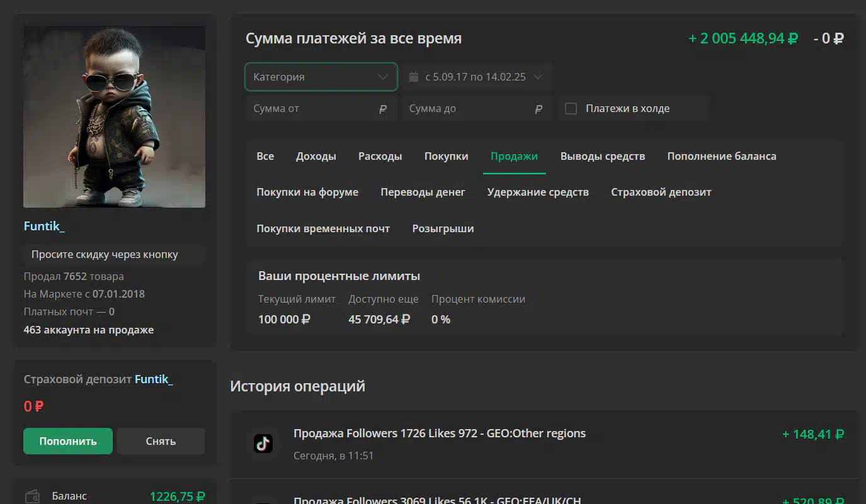Click total income + 2 005 448,94 ₽

coord(743,38)
